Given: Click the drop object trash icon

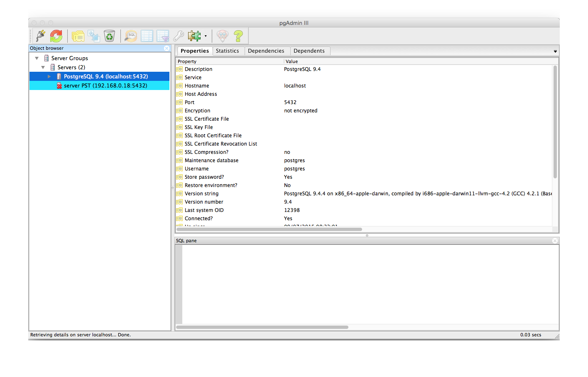Looking at the screenshot, I should 109,36.
